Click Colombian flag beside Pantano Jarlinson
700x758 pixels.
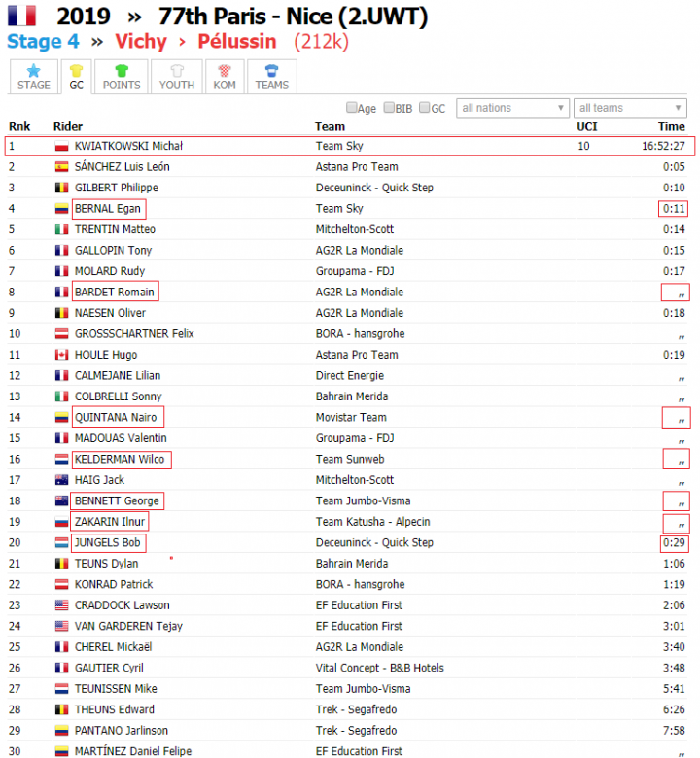point(61,731)
